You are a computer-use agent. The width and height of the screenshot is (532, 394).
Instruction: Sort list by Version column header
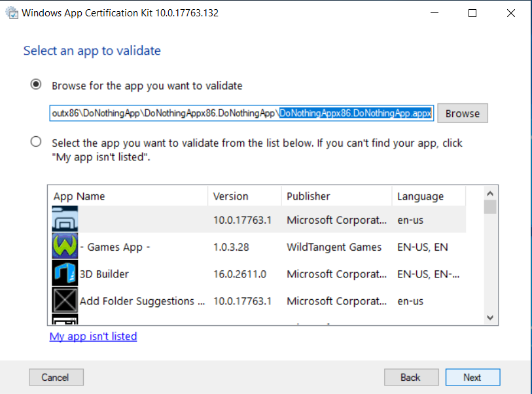click(x=245, y=196)
